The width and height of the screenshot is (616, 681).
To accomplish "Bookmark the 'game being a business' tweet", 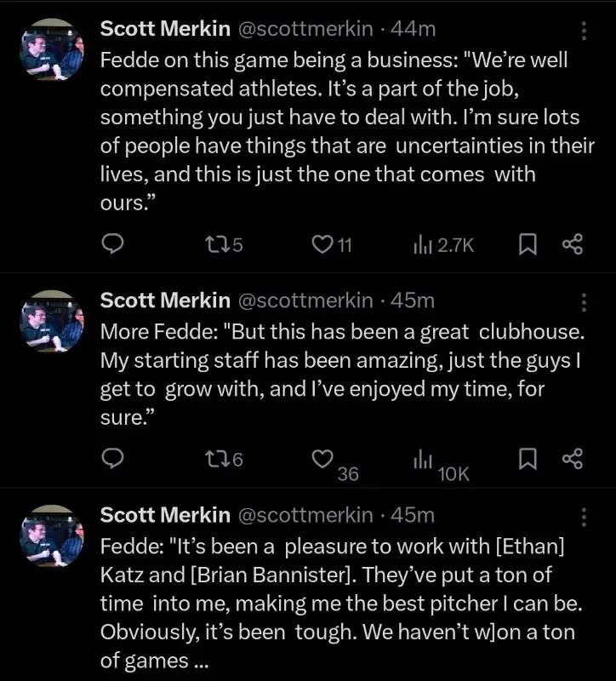I will [528, 245].
